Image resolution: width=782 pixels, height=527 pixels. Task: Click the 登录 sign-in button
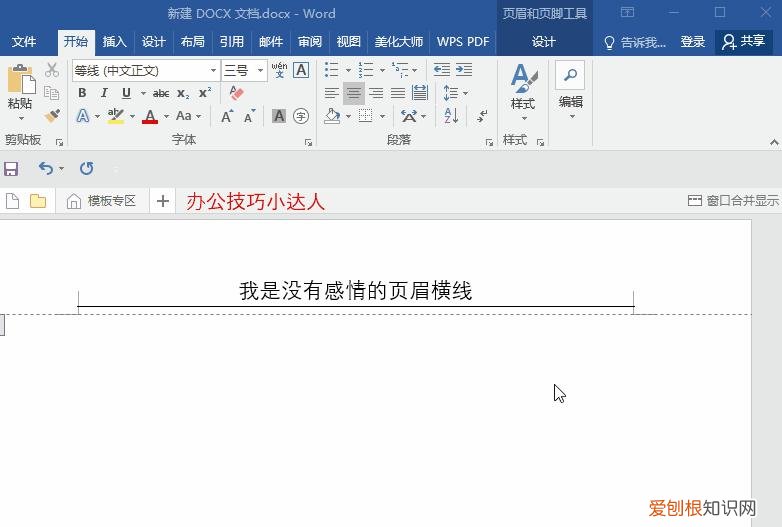point(693,42)
